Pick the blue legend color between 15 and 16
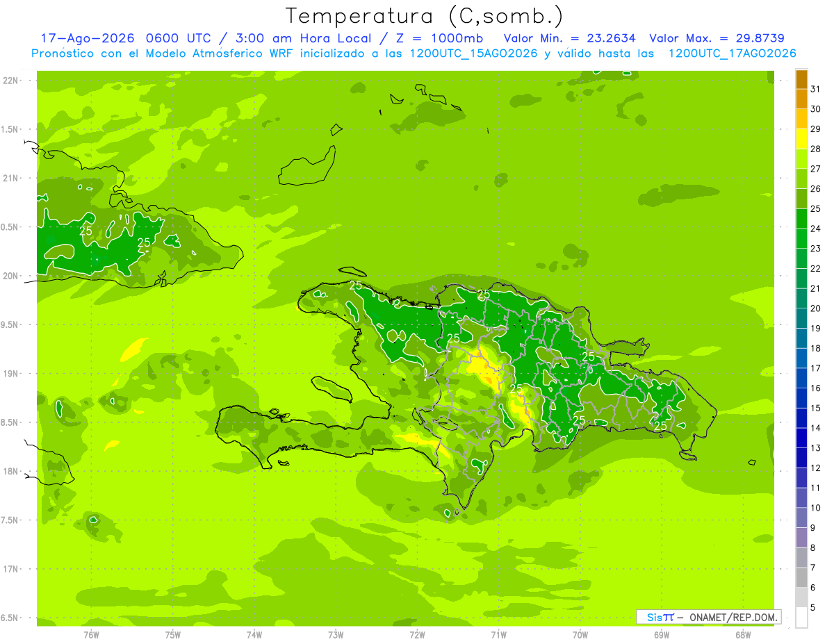 tap(801, 398)
